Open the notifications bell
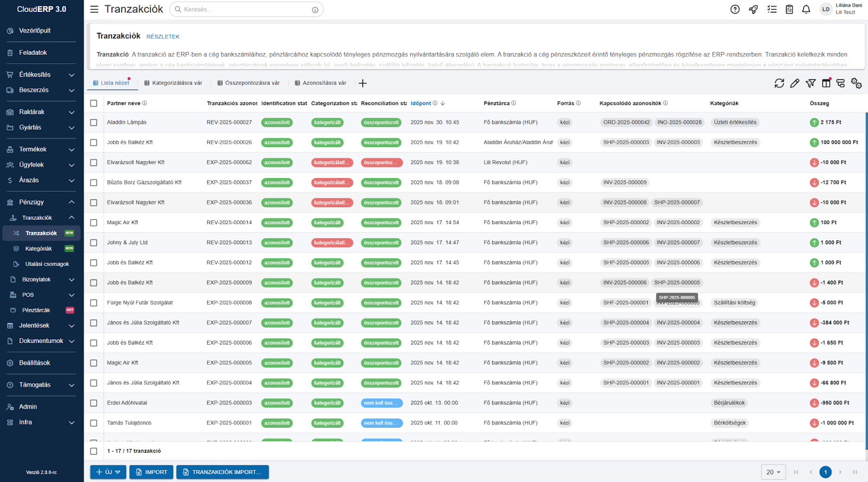This screenshot has height=482, width=868. click(x=806, y=9)
